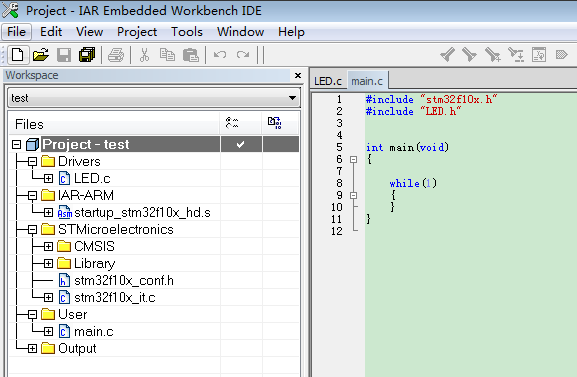577x377 pixels.
Task: Click the Open file folder icon
Action: (x=40, y=55)
